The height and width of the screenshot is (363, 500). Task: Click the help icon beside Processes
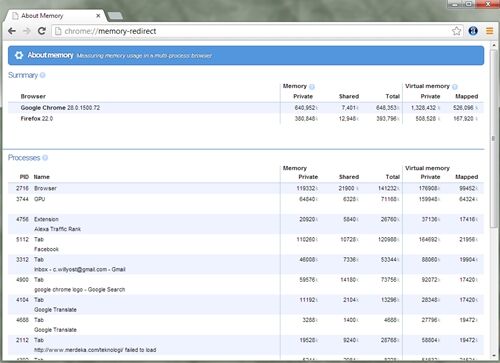point(45,158)
